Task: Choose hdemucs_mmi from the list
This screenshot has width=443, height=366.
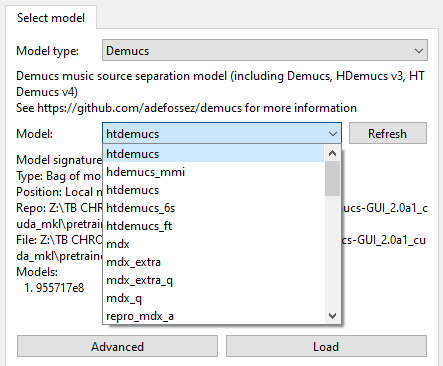Action: 213,172
